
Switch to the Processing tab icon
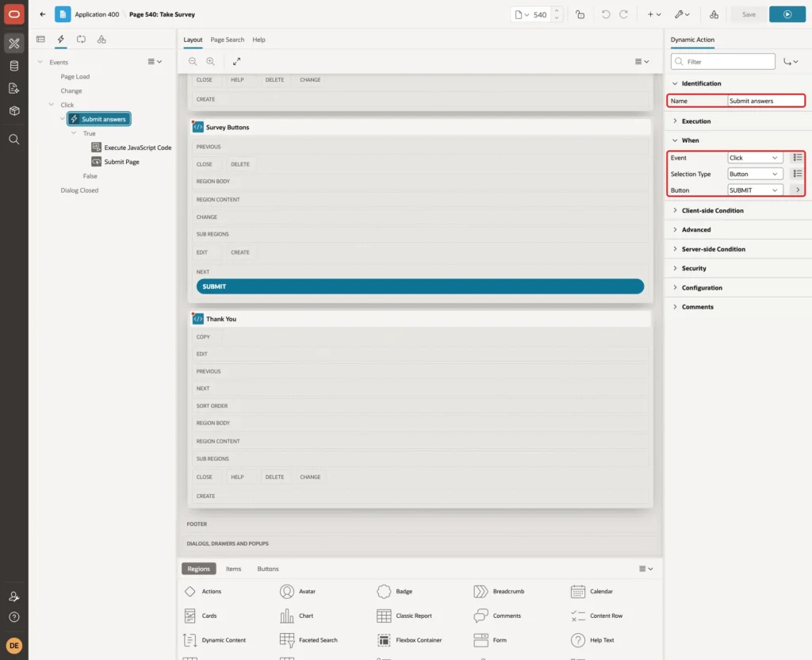[x=81, y=40]
